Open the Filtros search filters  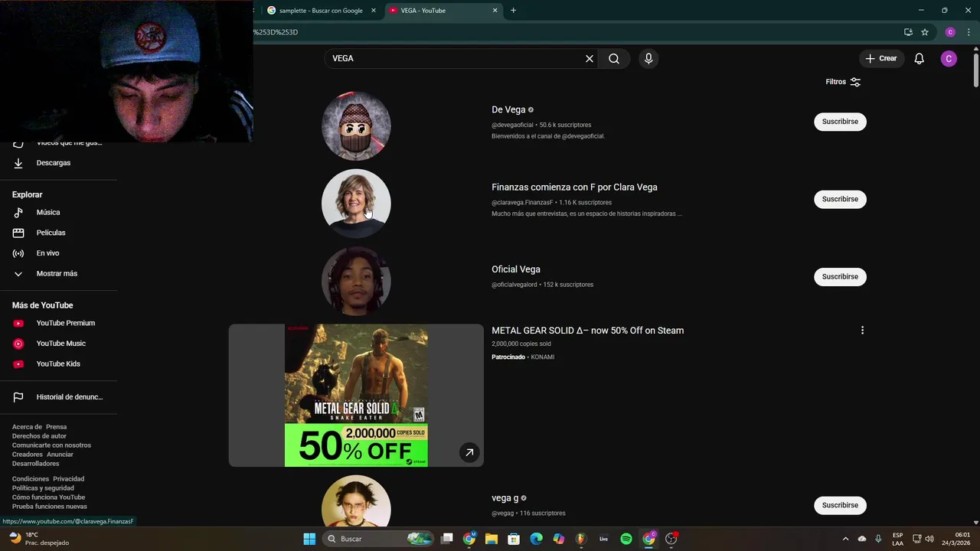click(843, 82)
